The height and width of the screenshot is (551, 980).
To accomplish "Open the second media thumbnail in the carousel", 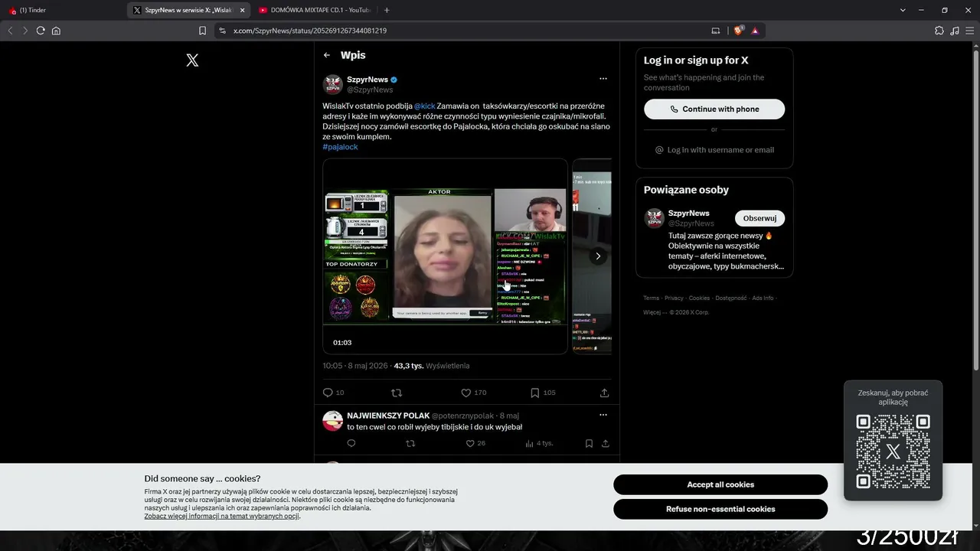I will click(x=592, y=256).
